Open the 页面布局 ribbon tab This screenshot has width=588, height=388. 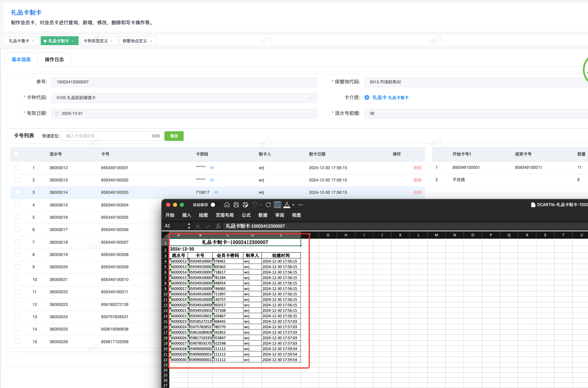[225, 215]
